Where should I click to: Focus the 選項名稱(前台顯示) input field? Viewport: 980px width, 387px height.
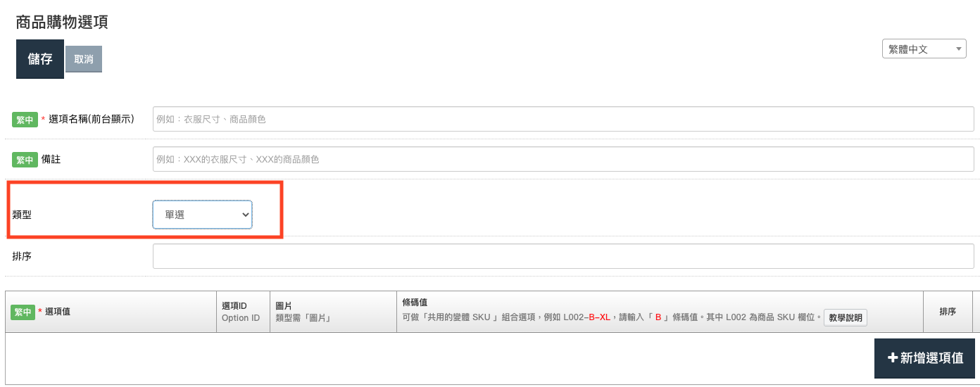(x=563, y=119)
